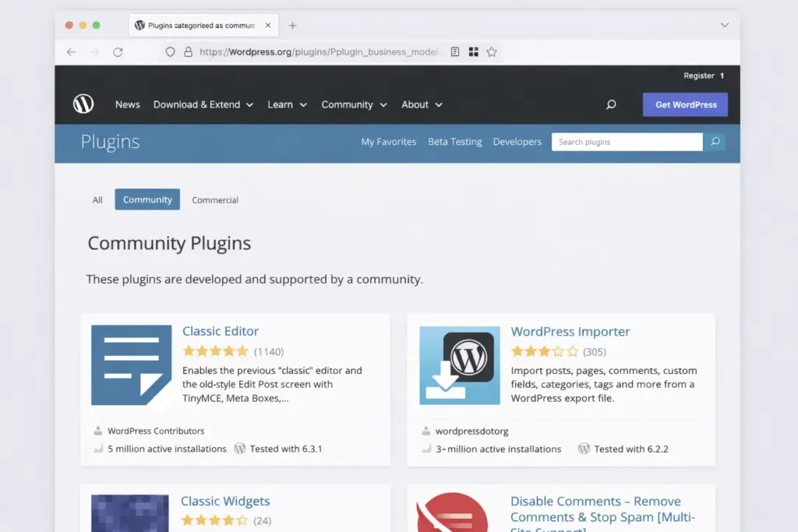This screenshot has width=798, height=532.
Task: Open new browser tab with plus icon
Action: click(293, 26)
